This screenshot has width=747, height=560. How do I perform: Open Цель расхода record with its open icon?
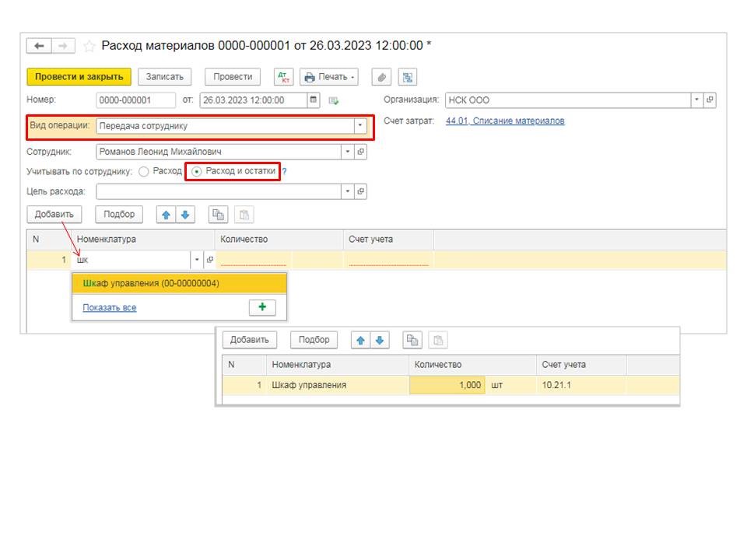click(360, 191)
